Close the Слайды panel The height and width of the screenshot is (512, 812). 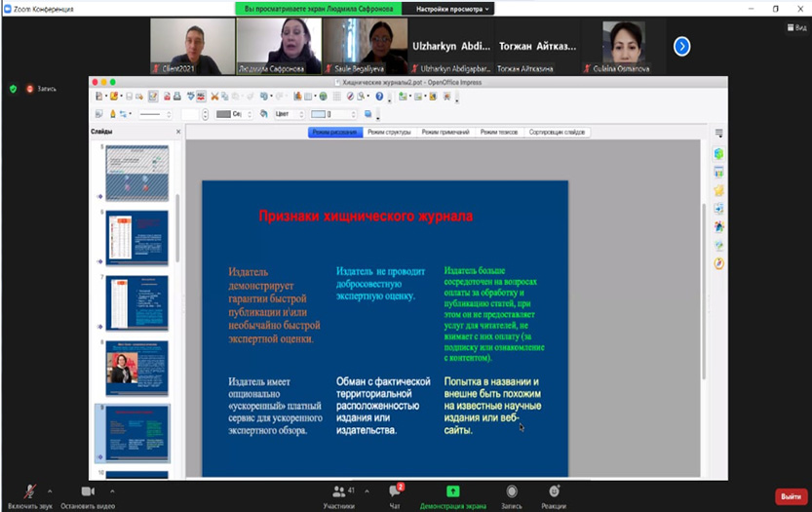[177, 132]
